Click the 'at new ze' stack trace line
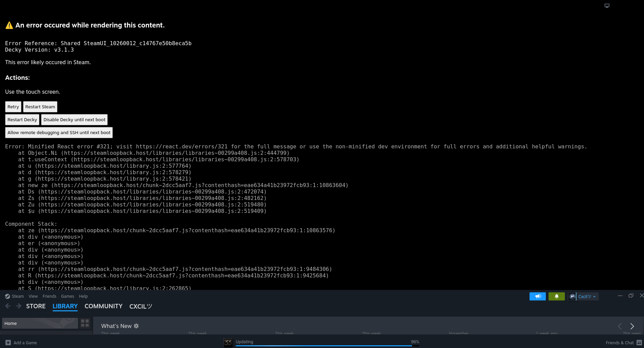The image size is (644, 348). tap(183, 185)
